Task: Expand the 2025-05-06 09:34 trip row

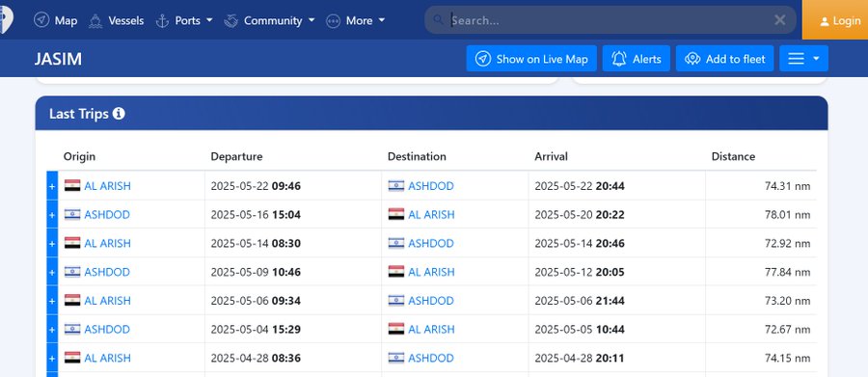Action: pos(52,301)
